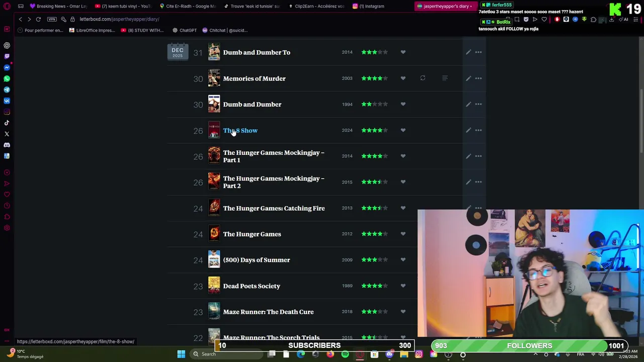644x362 pixels.
Task: Open Telegram in the Opera sidebar
Action: 7,89
